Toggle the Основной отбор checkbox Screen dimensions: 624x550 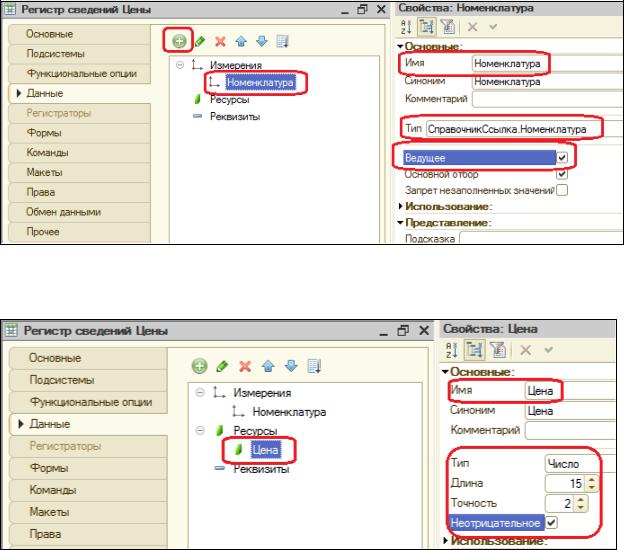(x=562, y=174)
